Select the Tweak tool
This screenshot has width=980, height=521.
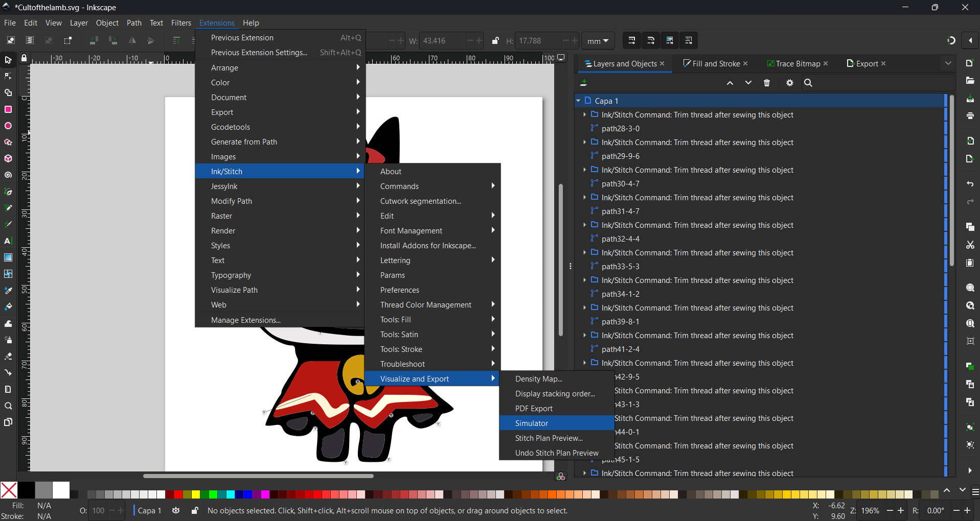(8, 323)
